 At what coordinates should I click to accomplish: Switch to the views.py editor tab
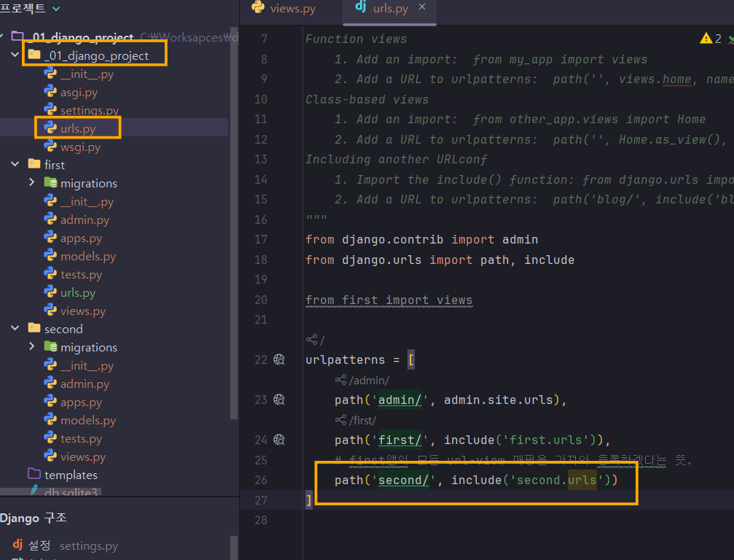[284, 9]
